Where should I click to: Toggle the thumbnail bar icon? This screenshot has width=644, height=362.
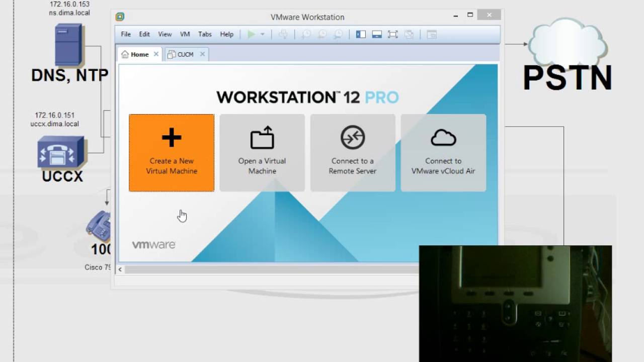tap(377, 34)
